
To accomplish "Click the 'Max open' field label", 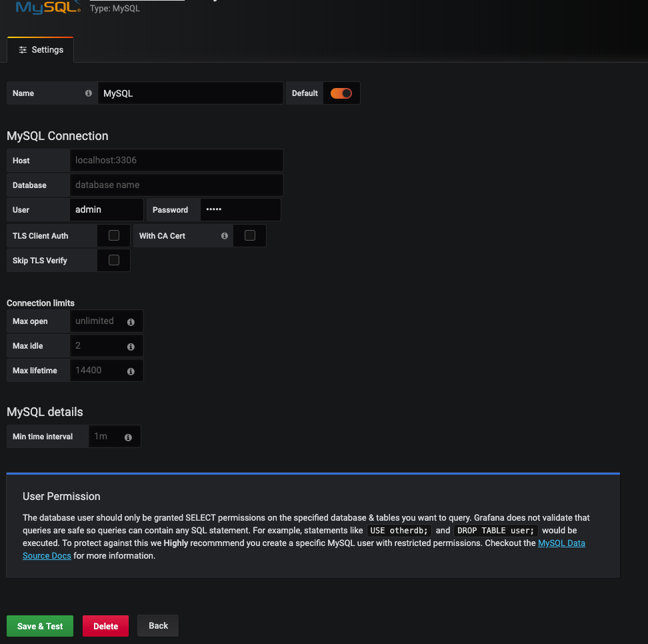I will (30, 321).
